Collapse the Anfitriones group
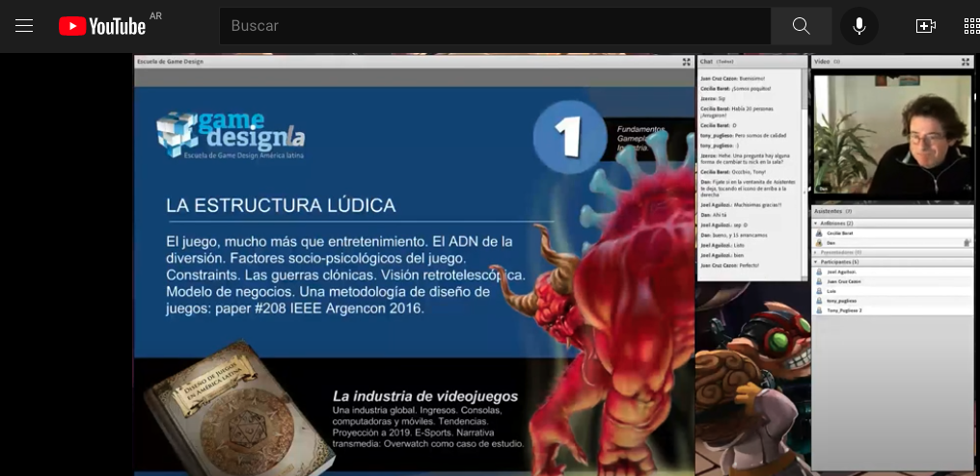The image size is (980, 476). pyautogui.click(x=816, y=223)
